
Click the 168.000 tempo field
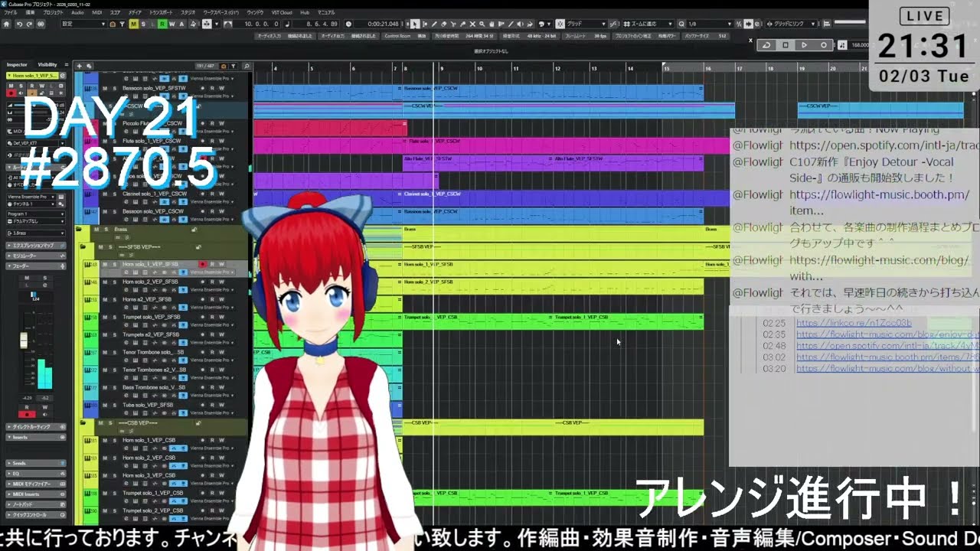click(x=859, y=45)
